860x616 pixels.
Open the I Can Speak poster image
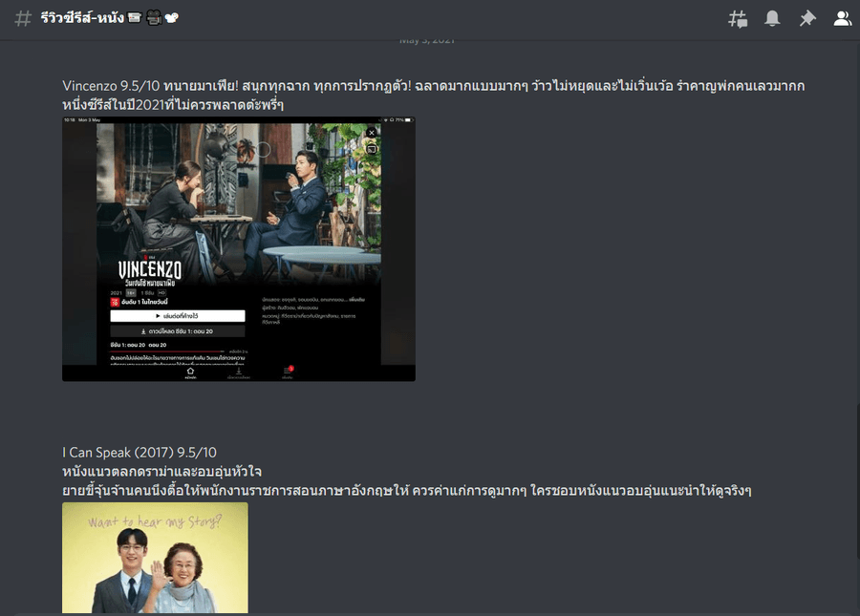click(155, 558)
